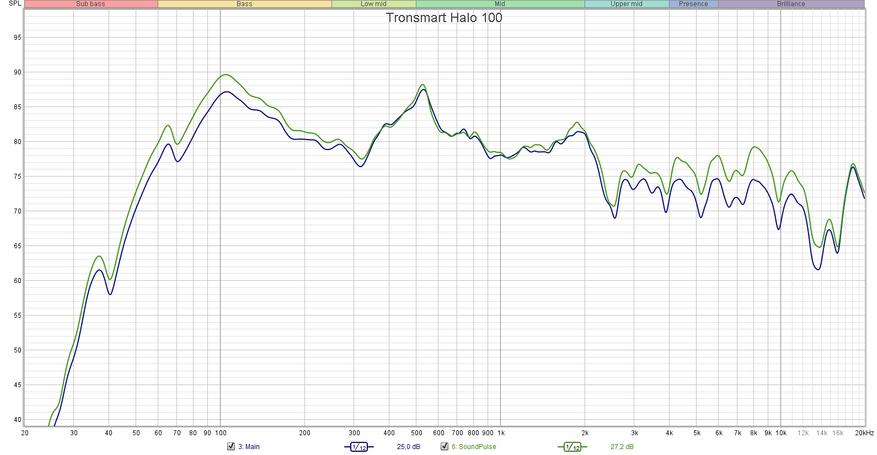Click the 3k frequency axis label

(634, 433)
